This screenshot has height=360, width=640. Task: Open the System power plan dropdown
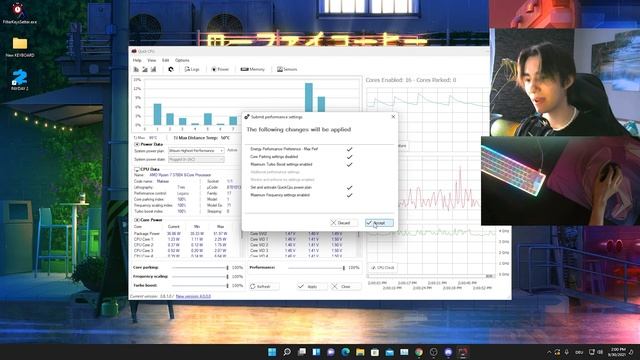click(x=196, y=151)
